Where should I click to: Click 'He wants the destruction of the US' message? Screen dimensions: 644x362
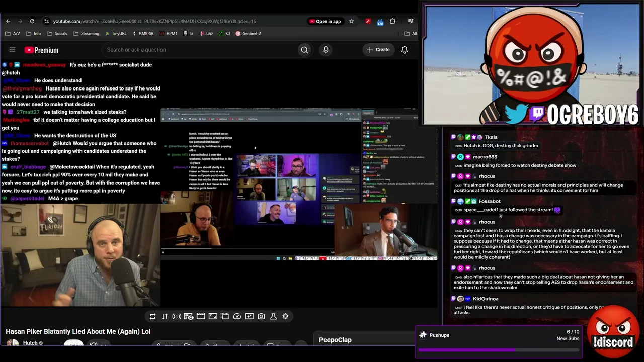[x=75, y=136]
